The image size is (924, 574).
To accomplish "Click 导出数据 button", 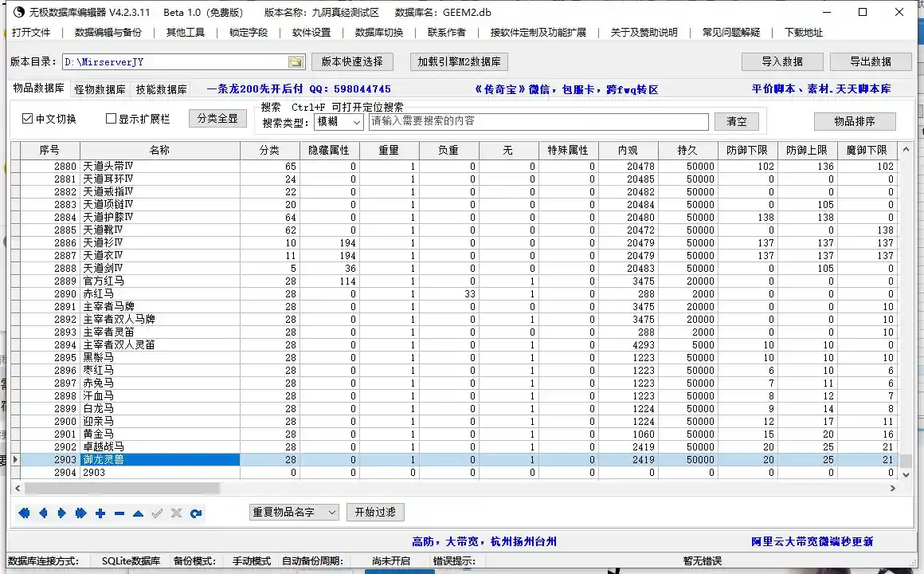I will 871,61.
